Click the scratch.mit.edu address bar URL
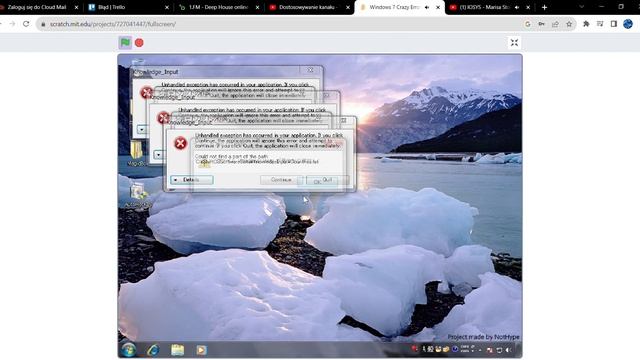The image size is (640, 360). (x=113, y=24)
